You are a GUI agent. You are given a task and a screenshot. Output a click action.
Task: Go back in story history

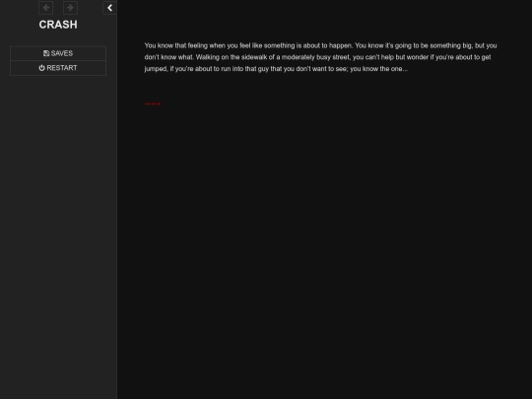click(45, 8)
